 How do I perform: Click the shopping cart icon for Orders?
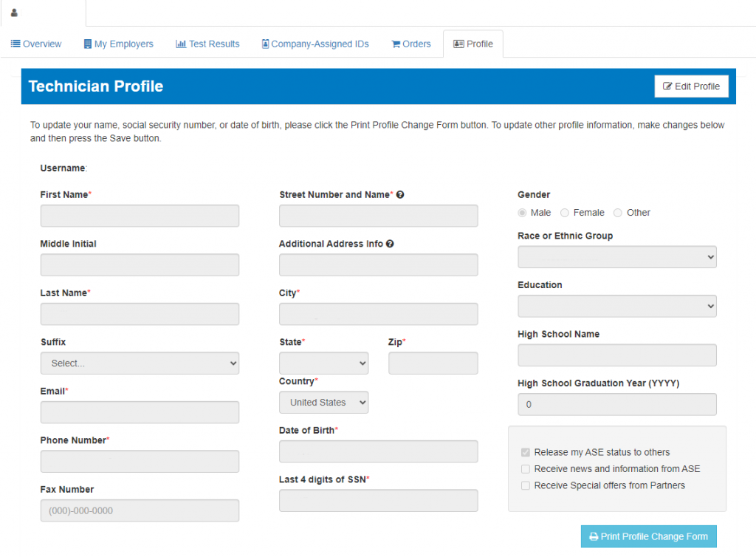(x=396, y=44)
